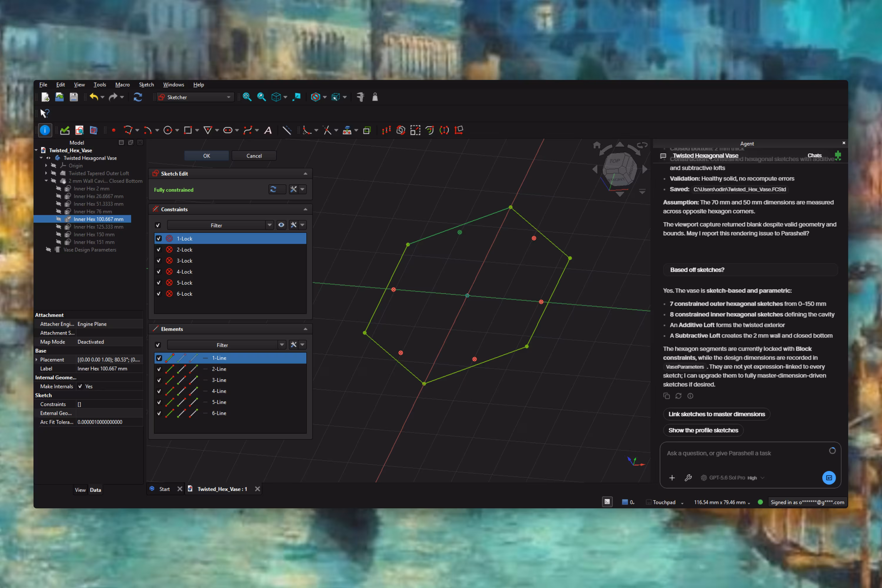882x588 pixels.
Task: Select the Polyline tool
Action: pos(128,130)
